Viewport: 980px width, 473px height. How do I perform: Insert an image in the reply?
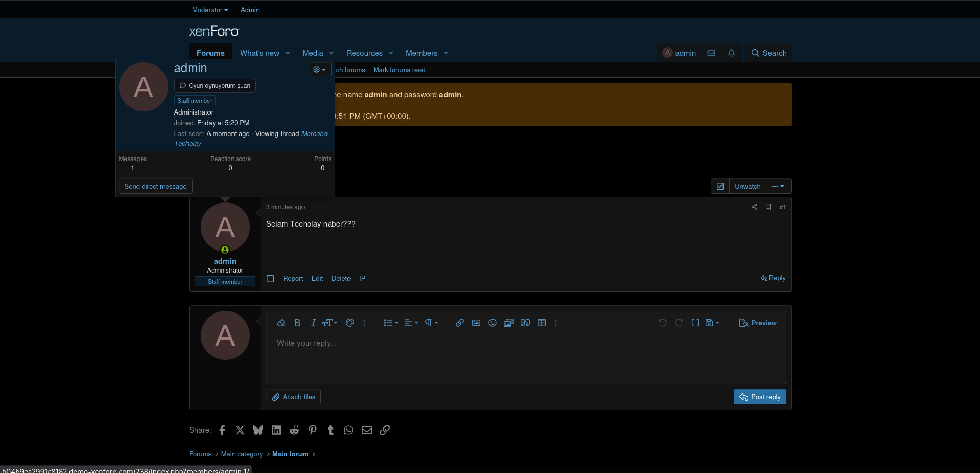[x=476, y=323]
